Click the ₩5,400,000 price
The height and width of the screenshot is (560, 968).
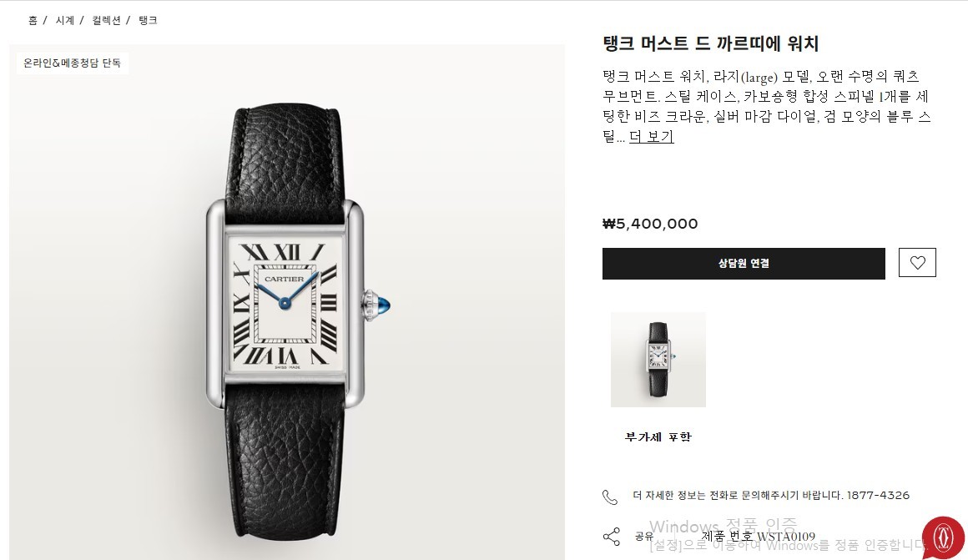tap(650, 224)
